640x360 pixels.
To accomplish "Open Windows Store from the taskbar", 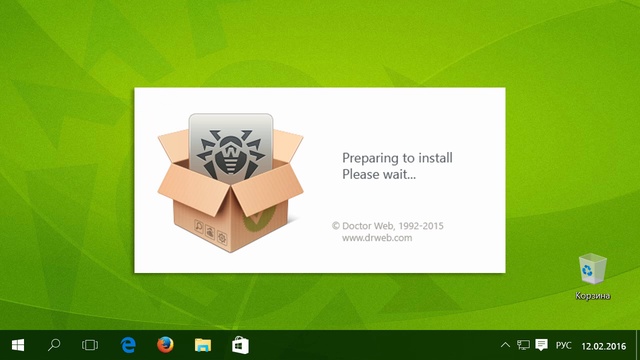I will coord(240,345).
